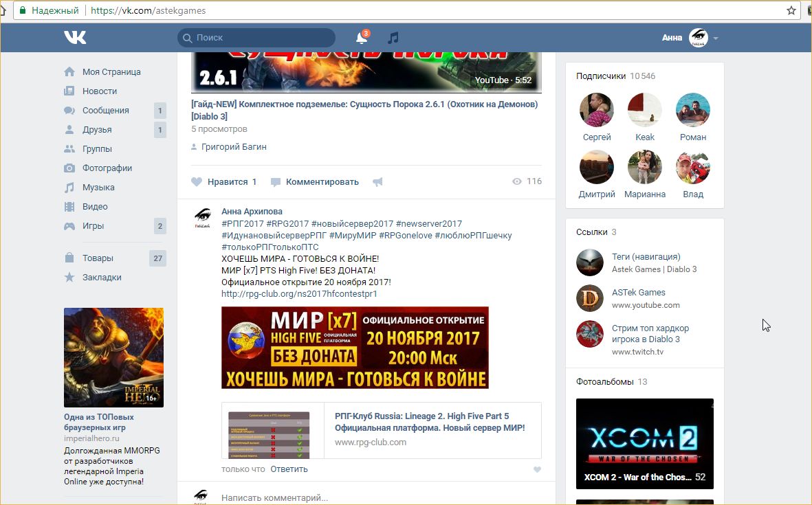Like the video post via Нравится

[223, 181]
